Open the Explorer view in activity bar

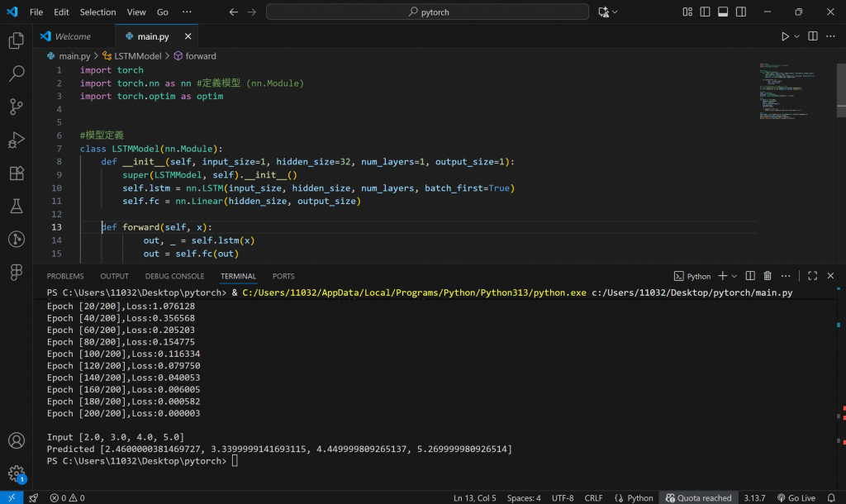point(16,40)
